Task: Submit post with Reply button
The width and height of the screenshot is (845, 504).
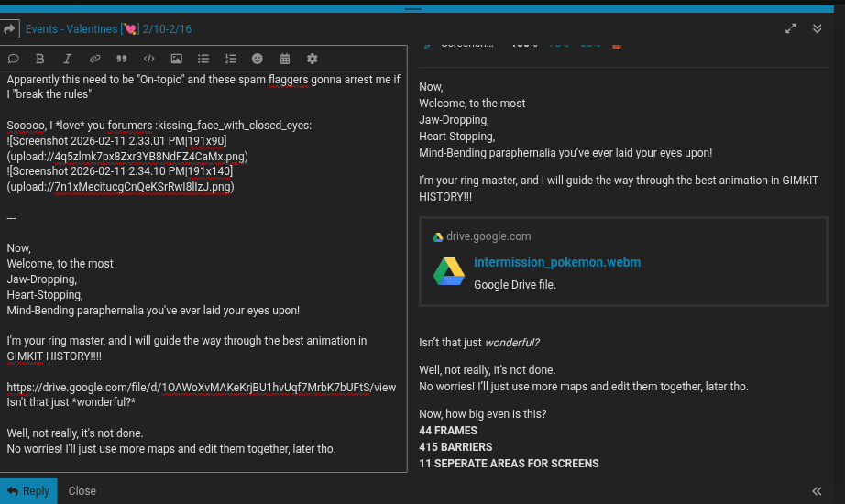Action: pos(28,491)
